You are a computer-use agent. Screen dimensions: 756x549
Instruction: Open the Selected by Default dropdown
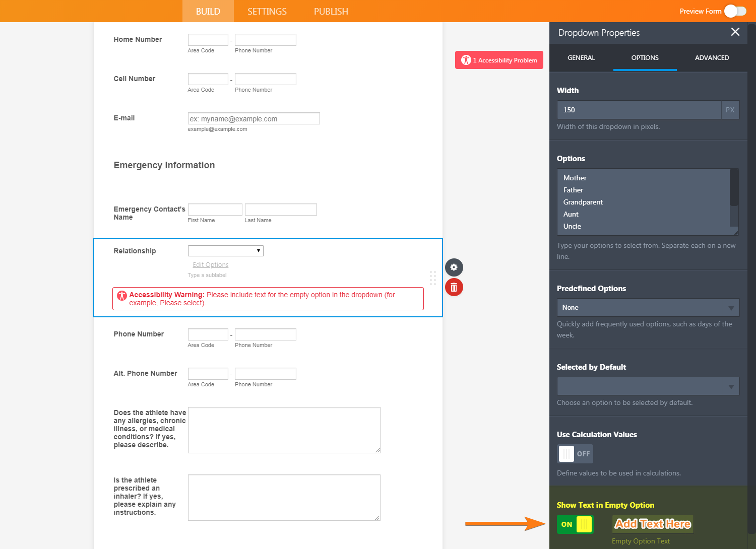click(648, 386)
